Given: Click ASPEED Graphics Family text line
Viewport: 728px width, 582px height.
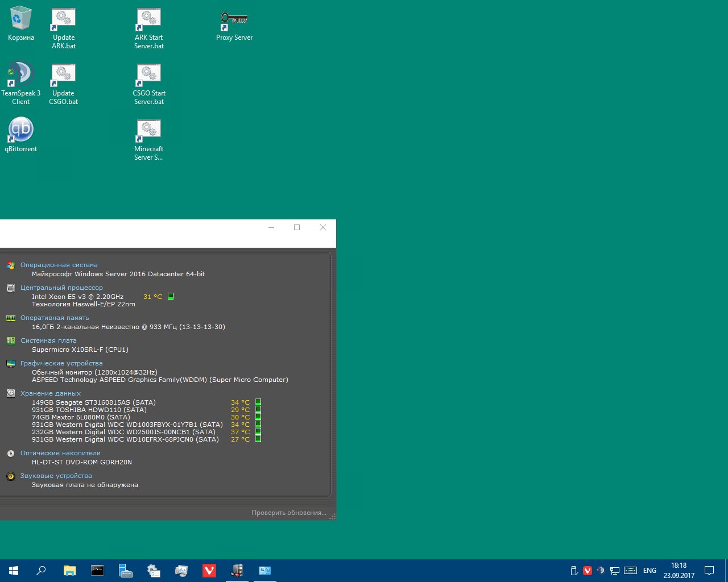Looking at the screenshot, I should (160, 380).
